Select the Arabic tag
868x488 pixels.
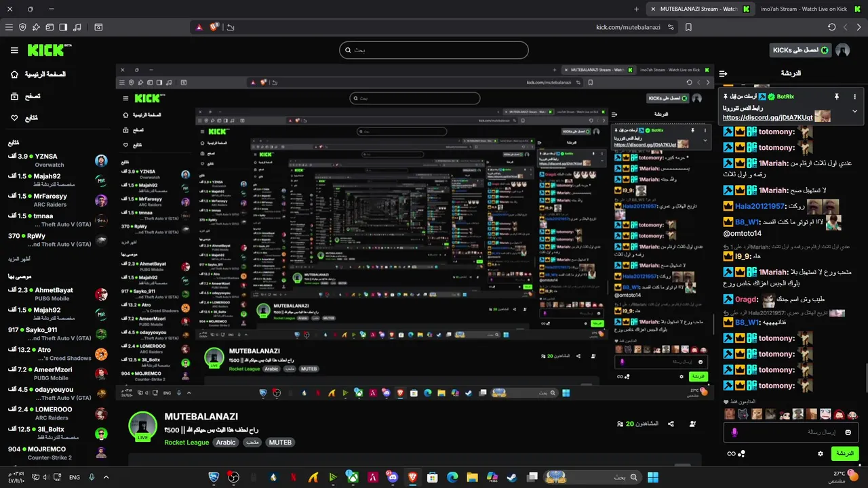pyautogui.click(x=226, y=443)
